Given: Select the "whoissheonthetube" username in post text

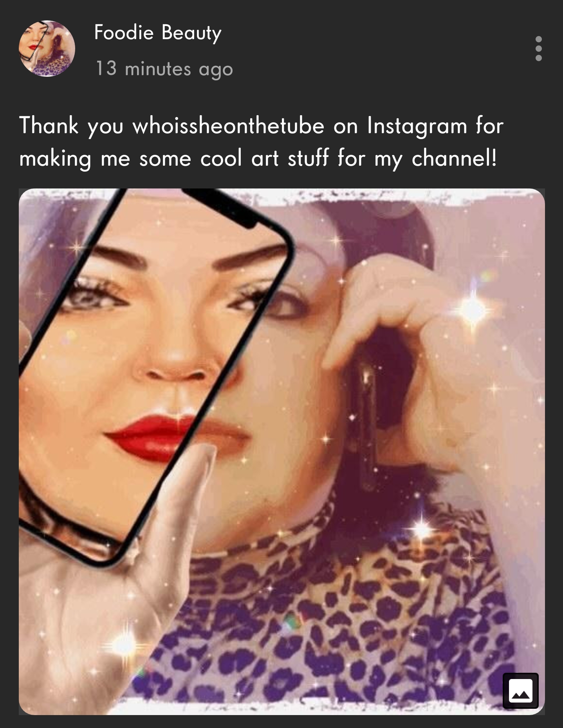Looking at the screenshot, I should click(x=229, y=126).
